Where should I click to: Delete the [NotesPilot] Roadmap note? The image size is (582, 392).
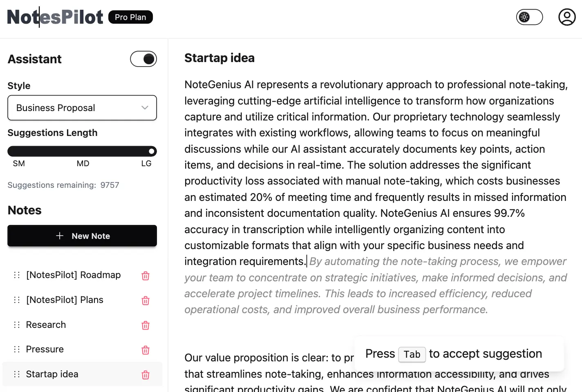145,276
